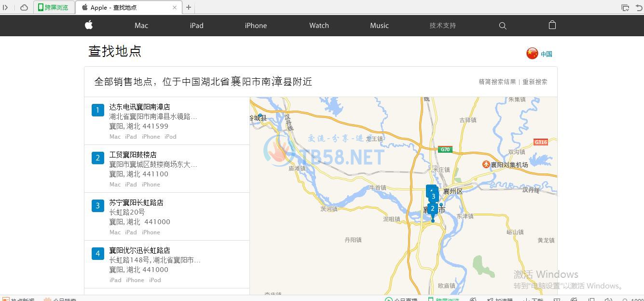Open the Music menu item
The height and width of the screenshot is (301, 644).
(x=379, y=26)
